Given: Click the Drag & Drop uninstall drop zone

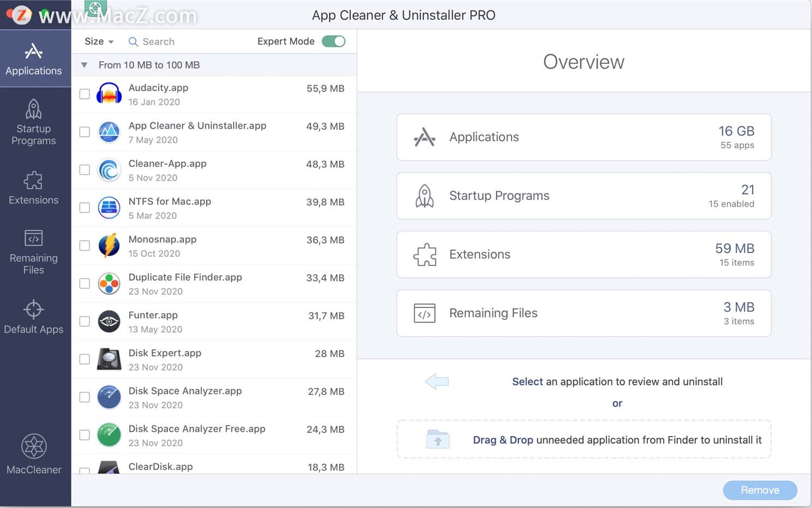Looking at the screenshot, I should tap(584, 439).
